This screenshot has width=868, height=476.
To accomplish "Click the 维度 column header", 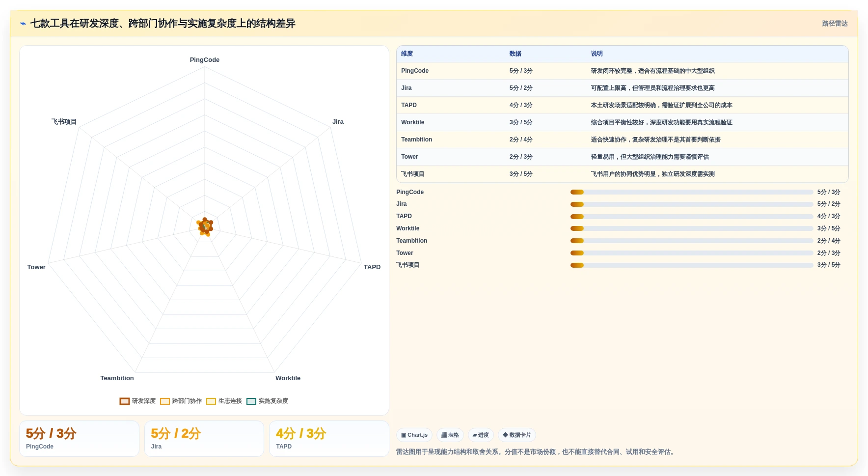I will (407, 54).
